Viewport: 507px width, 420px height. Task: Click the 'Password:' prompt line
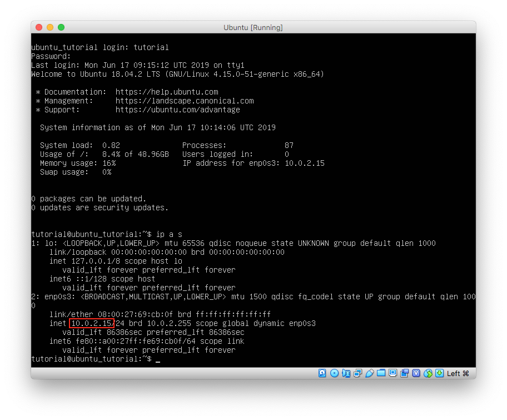51,56
